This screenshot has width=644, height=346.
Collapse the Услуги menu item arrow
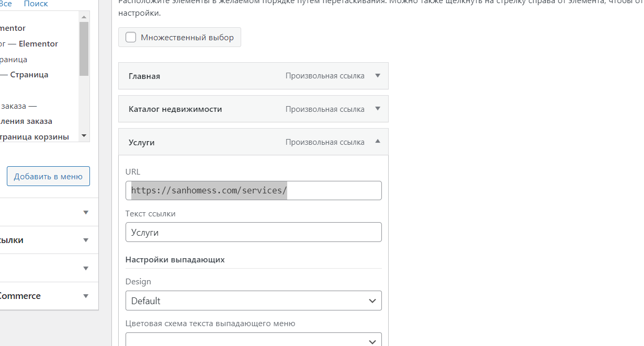tap(378, 142)
